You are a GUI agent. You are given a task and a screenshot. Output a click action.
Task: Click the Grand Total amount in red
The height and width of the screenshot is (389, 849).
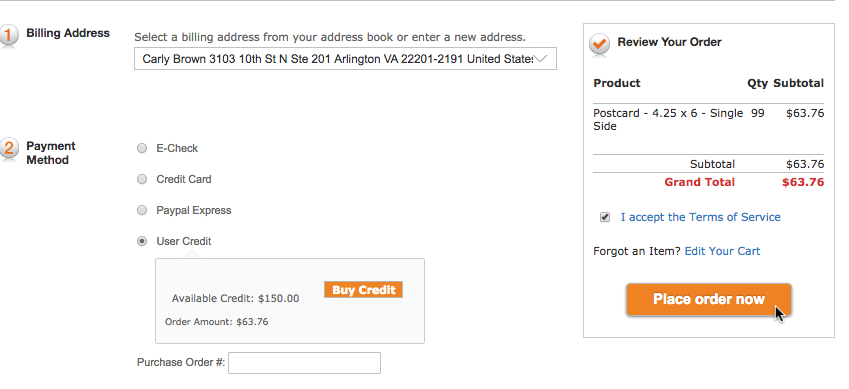[x=803, y=182]
